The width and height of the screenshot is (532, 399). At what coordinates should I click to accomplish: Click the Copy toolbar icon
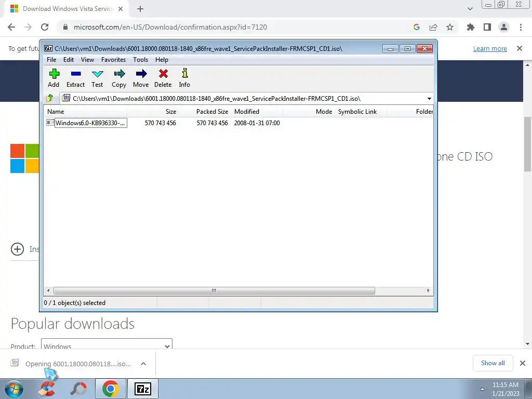click(x=119, y=74)
